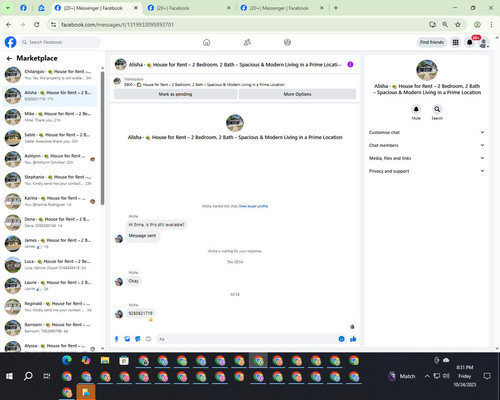The image size is (500, 400).
Task: Open Barroom conversation in the list
Action: (x=50, y=328)
